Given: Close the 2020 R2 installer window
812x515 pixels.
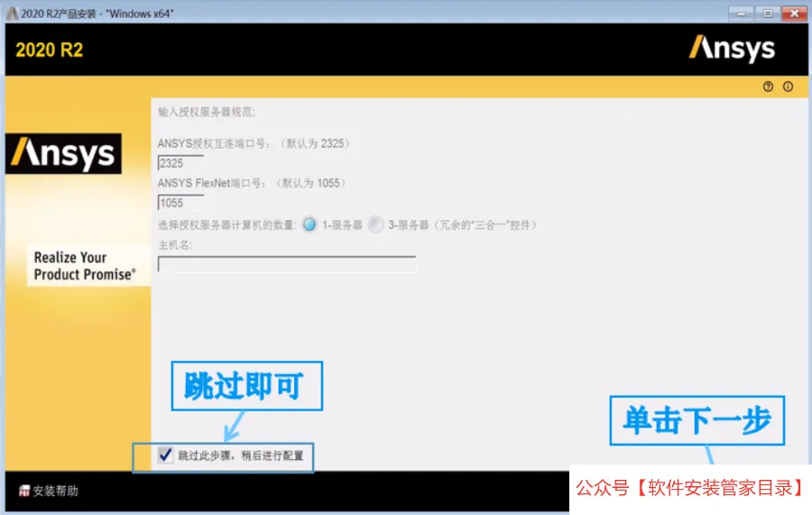Looking at the screenshot, I should tap(794, 14).
